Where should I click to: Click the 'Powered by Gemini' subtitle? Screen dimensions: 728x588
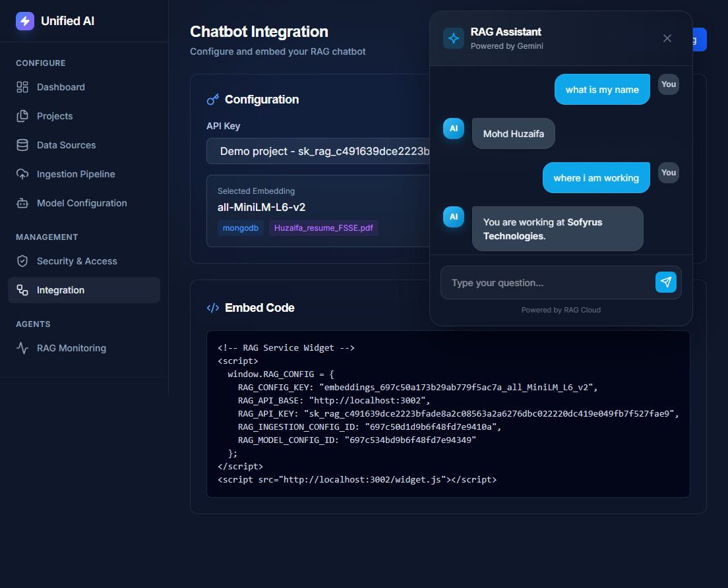coord(507,46)
